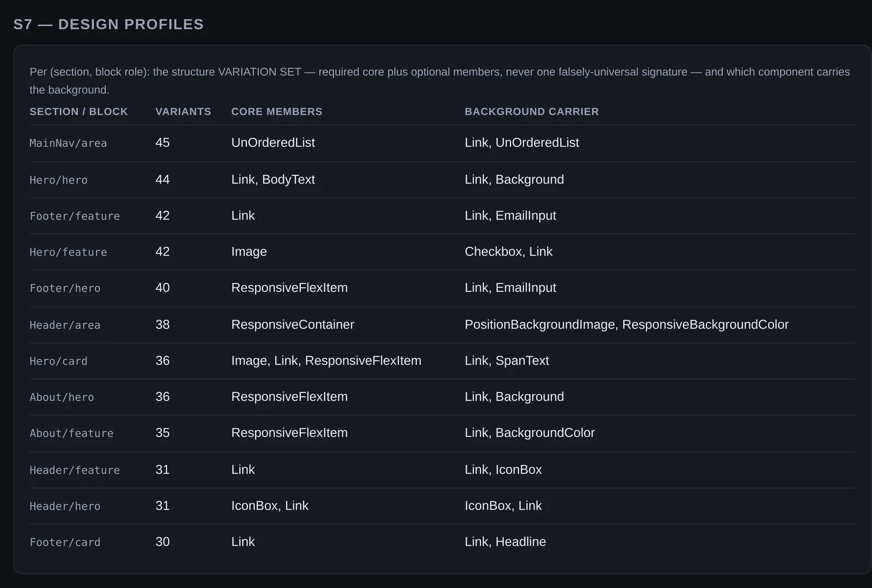Select the "Header/area" row label

point(65,325)
